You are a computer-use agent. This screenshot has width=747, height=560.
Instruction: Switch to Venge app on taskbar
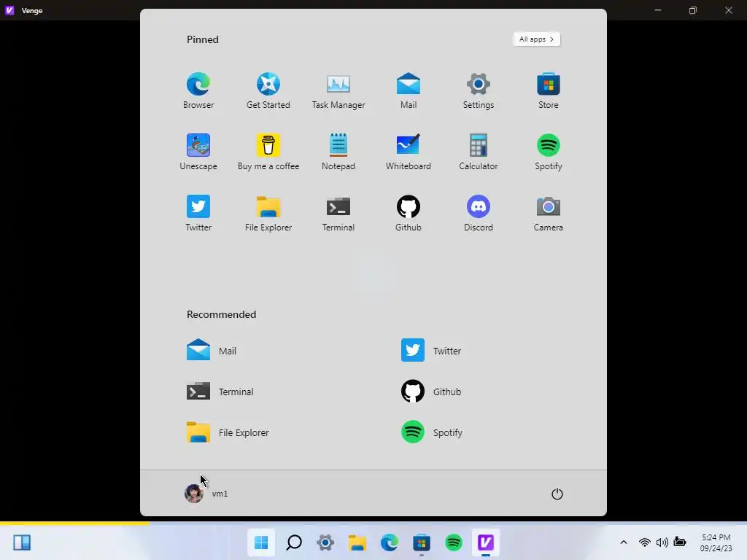coord(485,542)
